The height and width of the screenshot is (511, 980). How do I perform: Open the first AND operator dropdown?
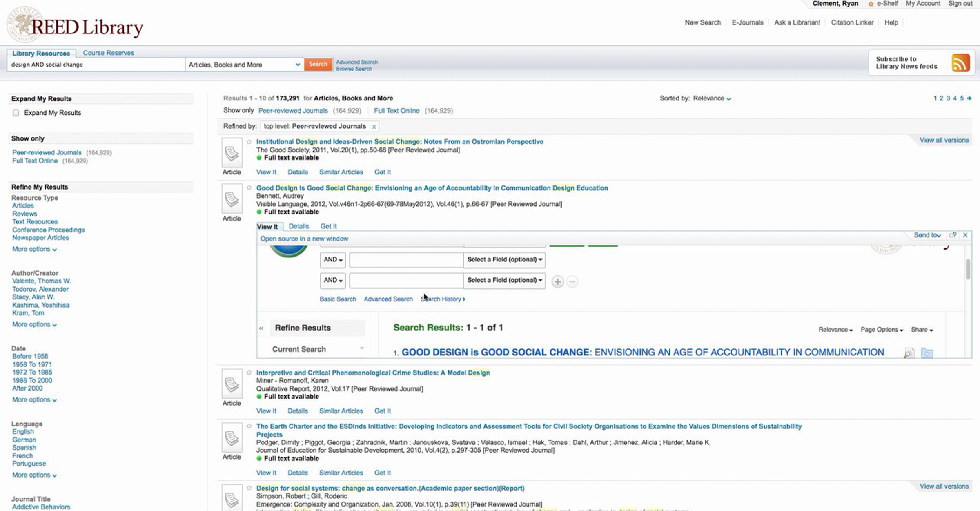coord(333,260)
